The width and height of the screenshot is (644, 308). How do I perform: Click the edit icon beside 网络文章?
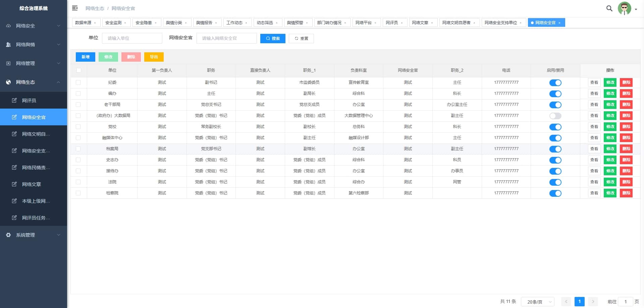point(14,184)
